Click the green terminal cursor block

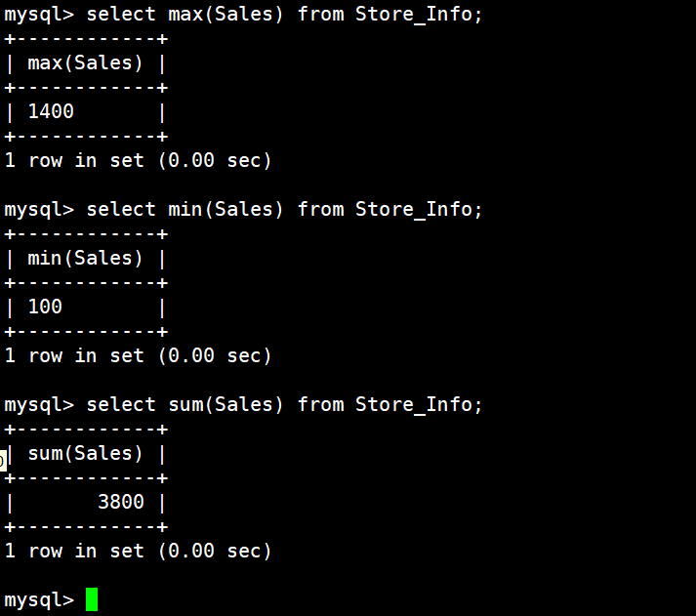pos(92,599)
